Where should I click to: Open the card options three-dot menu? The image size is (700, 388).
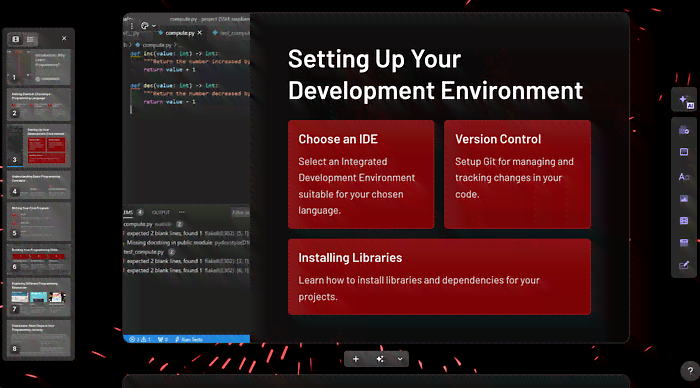(x=132, y=26)
